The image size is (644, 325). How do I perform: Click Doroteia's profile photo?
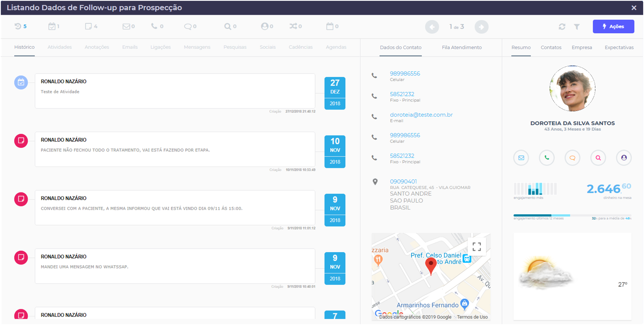pos(572,88)
